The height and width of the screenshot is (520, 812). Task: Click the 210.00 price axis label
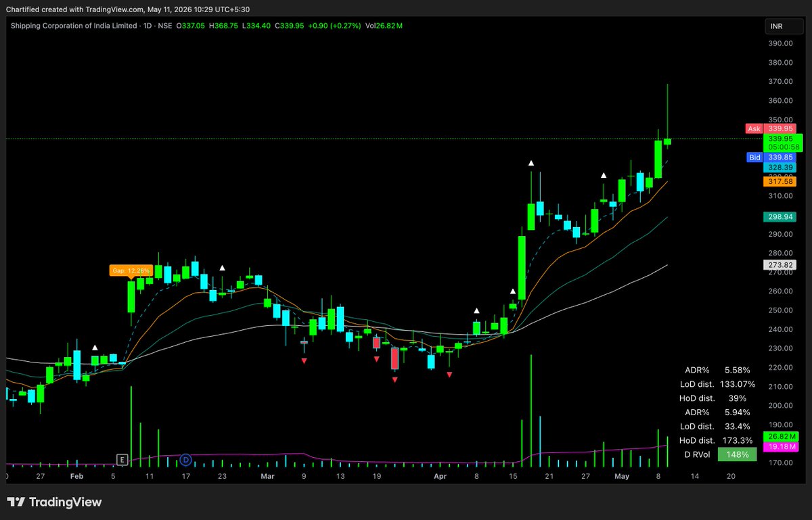pos(780,387)
